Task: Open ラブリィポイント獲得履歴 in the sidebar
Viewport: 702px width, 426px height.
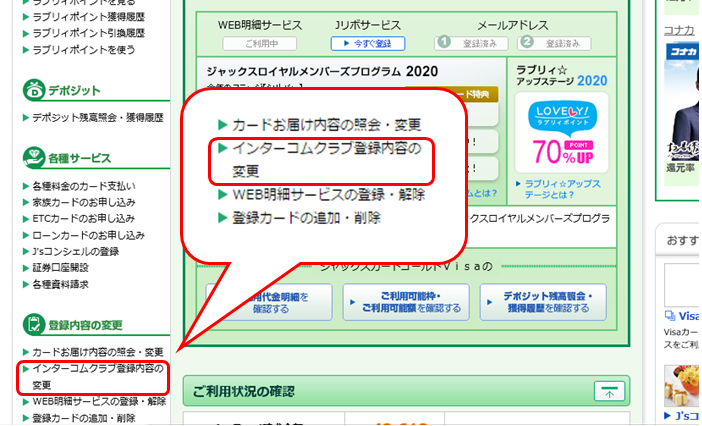Action: click(89, 17)
